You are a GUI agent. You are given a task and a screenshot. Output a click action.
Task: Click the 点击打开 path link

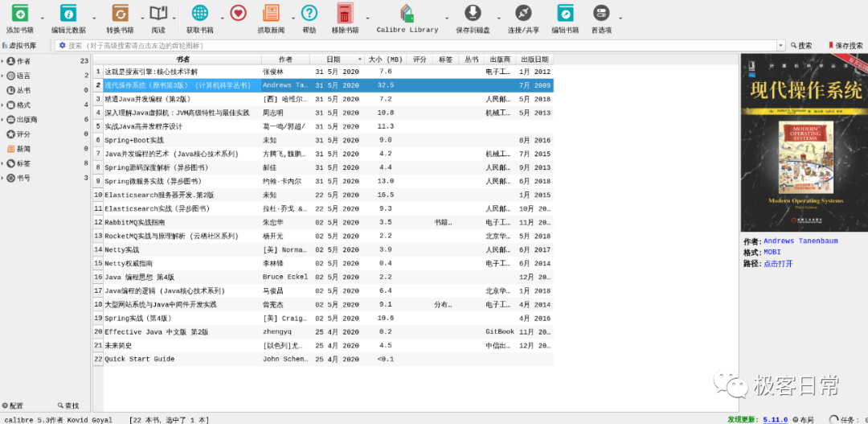[x=778, y=264]
